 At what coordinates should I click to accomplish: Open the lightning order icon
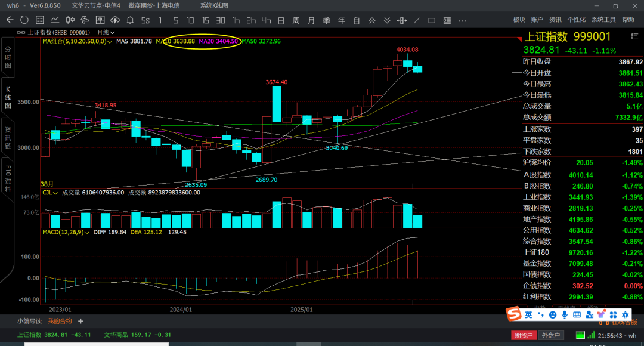(x=85, y=20)
